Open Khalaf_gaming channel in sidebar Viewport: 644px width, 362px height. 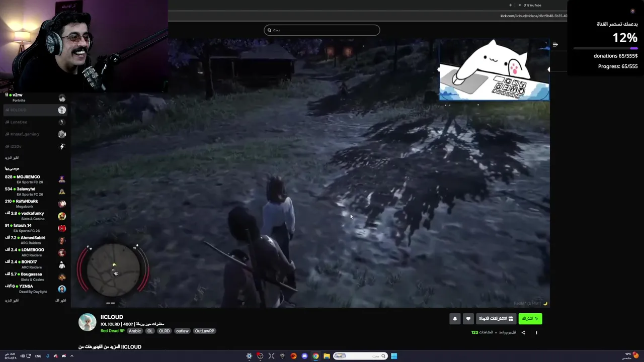point(35,134)
